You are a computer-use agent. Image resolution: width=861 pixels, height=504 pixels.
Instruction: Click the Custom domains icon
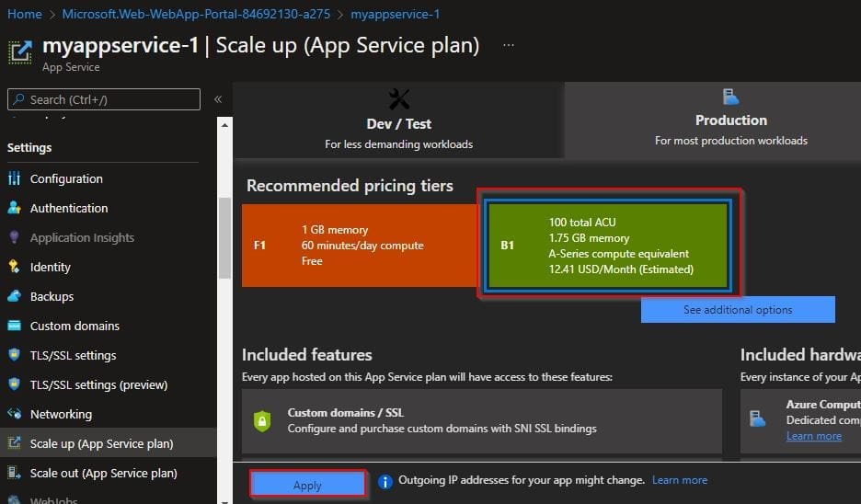14,326
